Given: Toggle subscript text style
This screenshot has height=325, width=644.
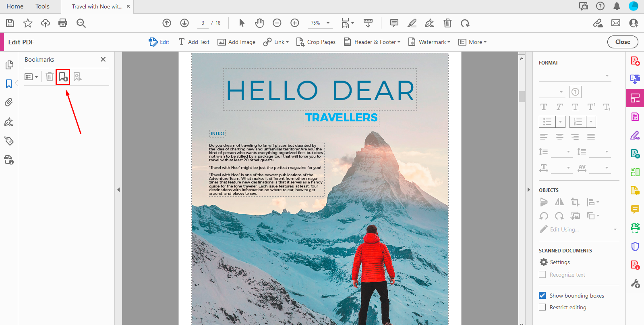Looking at the screenshot, I should [607, 107].
